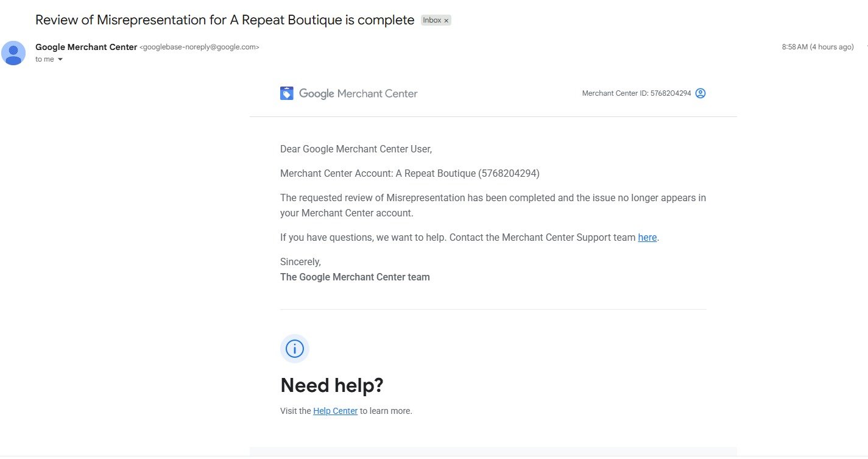
Task: Click the sender address googlebase-noreply@google.com
Action: [200, 47]
